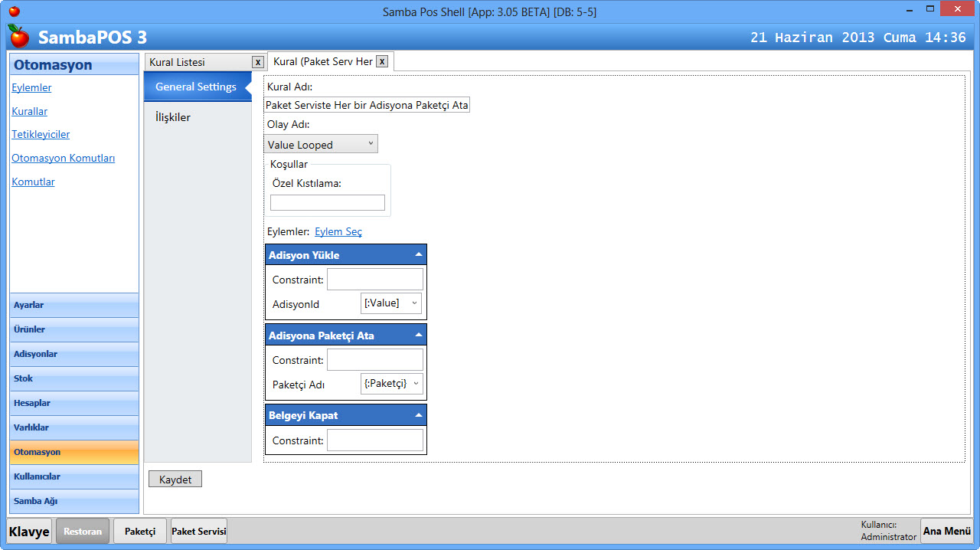This screenshot has width=980, height=550.
Task: Go to Ana Menü
Action: pyautogui.click(x=946, y=531)
